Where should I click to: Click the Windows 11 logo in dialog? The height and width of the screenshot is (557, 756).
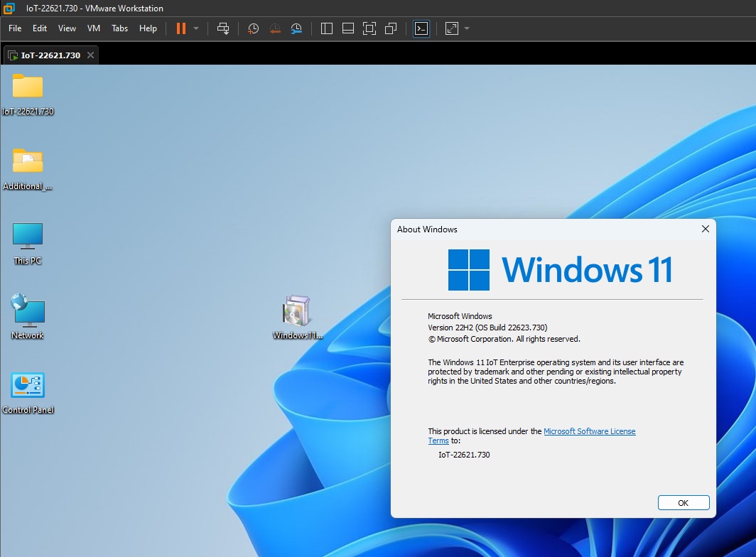[x=560, y=269]
